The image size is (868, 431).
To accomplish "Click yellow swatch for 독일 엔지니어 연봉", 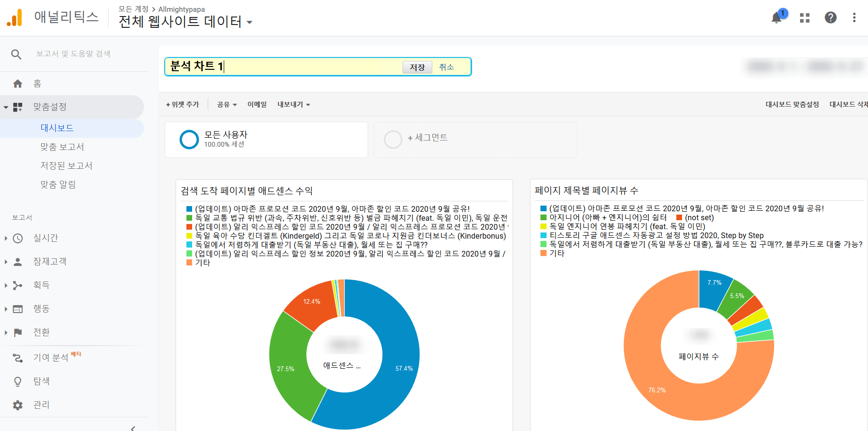I will point(543,226).
